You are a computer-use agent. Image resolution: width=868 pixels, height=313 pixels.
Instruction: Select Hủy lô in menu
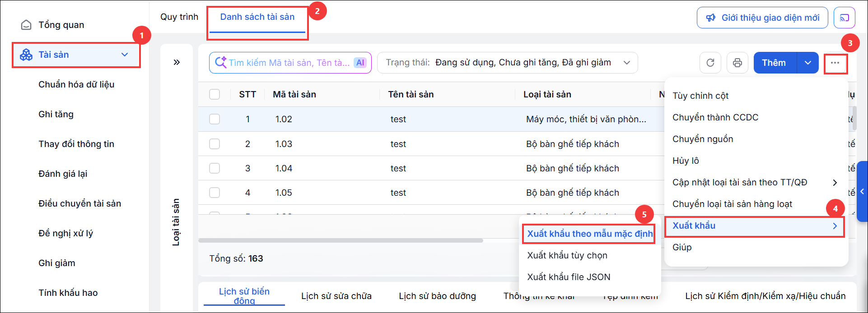(x=756, y=161)
